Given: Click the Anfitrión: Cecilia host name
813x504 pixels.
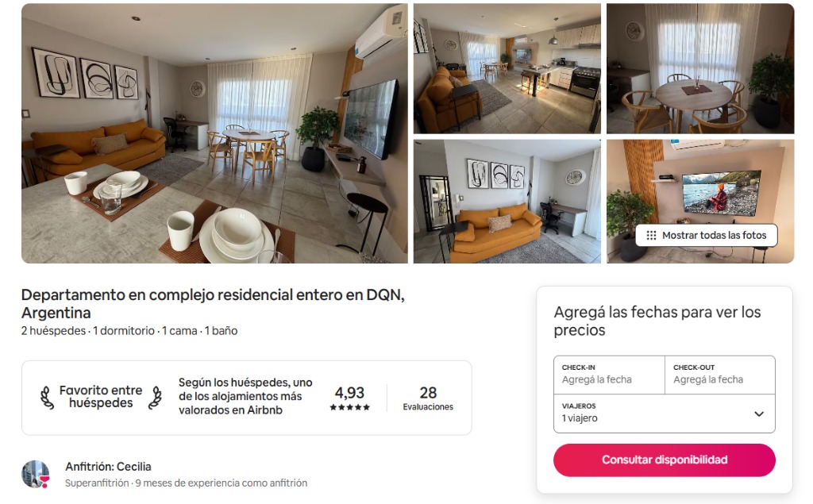Looking at the screenshot, I should 108,467.
